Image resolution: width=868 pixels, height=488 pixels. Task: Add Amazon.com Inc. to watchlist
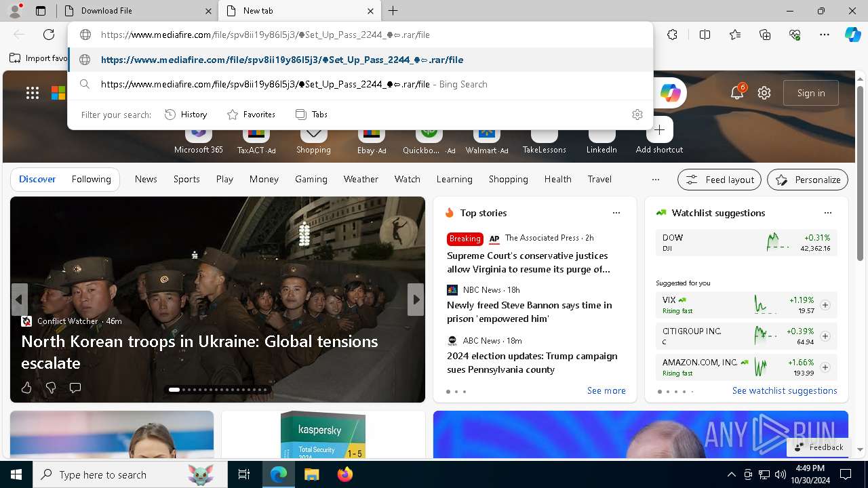click(825, 367)
